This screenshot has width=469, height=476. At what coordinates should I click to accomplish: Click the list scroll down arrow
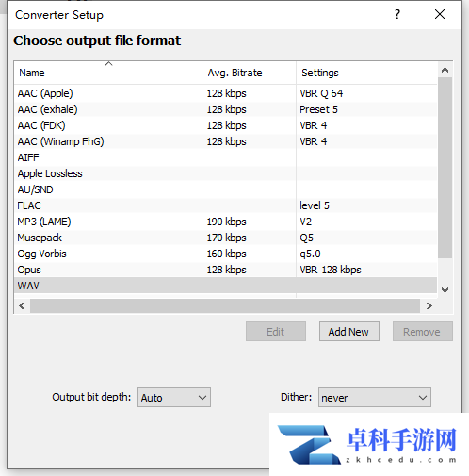(x=445, y=290)
